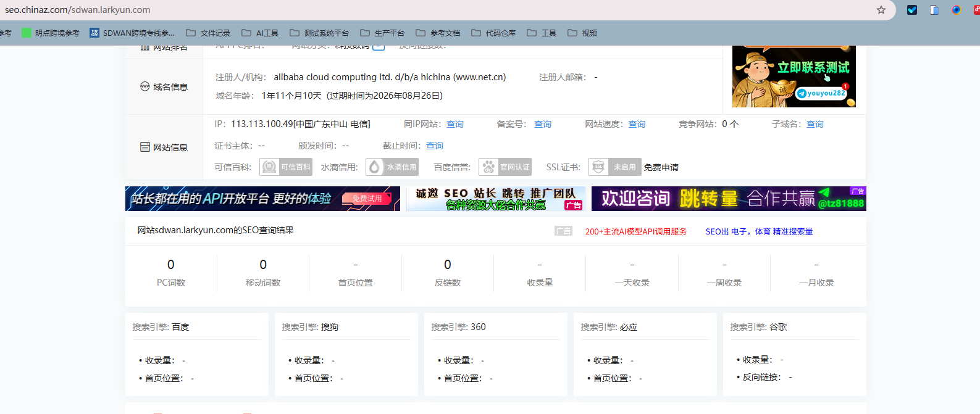Open the 视频 bookmark folder
The image size is (980, 414).
click(x=582, y=33)
